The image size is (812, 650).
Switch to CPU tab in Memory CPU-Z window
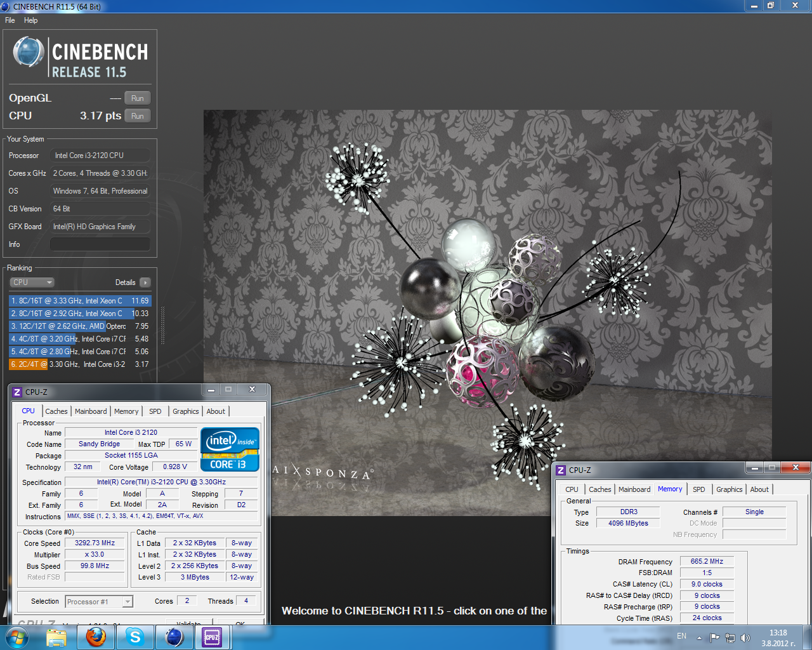(572, 489)
